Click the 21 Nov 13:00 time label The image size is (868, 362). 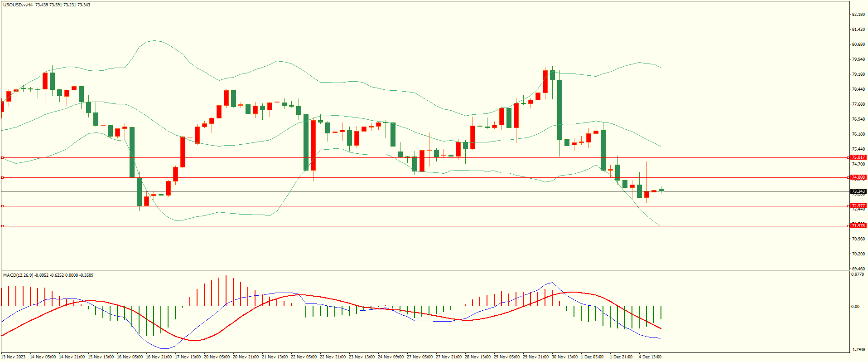pyautogui.click(x=275, y=357)
